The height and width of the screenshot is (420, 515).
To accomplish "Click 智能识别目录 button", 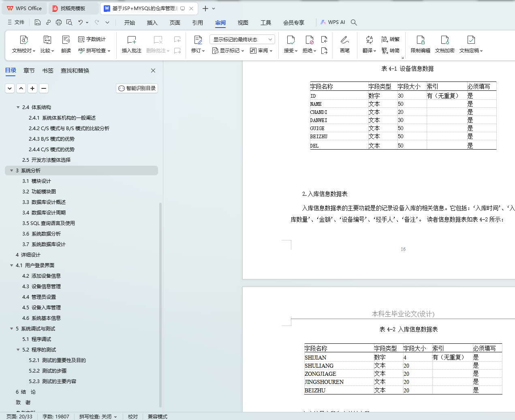I will tap(137, 88).
